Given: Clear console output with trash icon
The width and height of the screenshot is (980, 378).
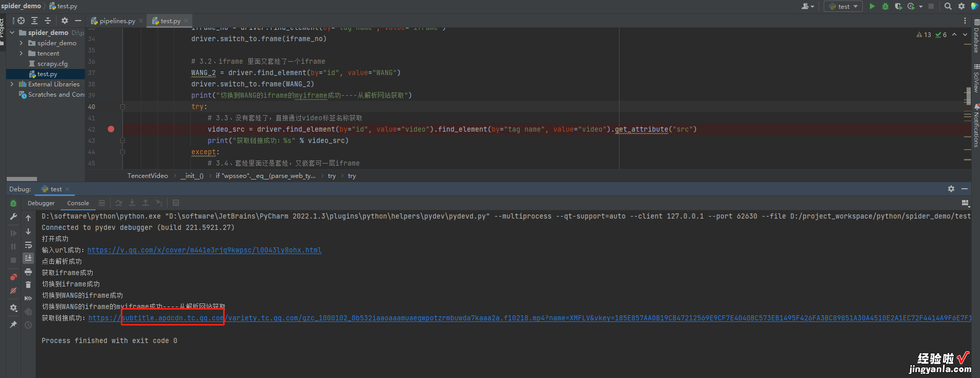Looking at the screenshot, I should click(x=28, y=284).
